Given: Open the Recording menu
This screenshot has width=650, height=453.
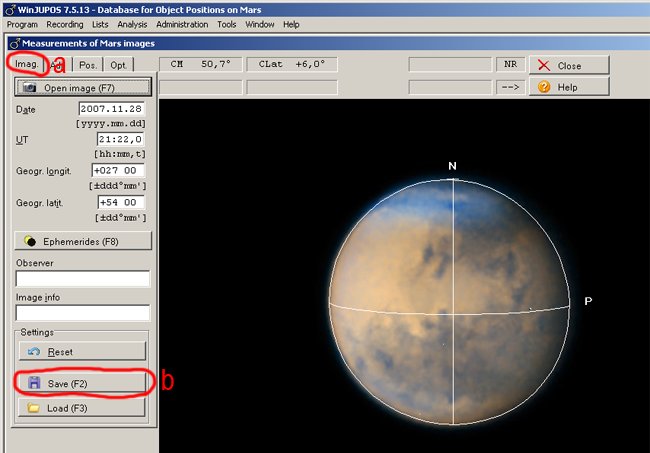Looking at the screenshot, I should 65,24.
